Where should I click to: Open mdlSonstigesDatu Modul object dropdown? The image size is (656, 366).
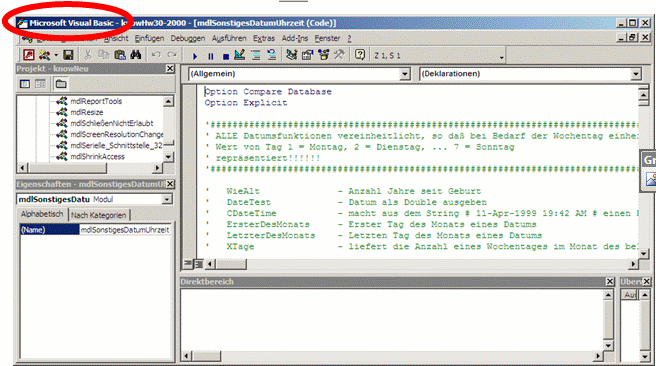click(167, 199)
